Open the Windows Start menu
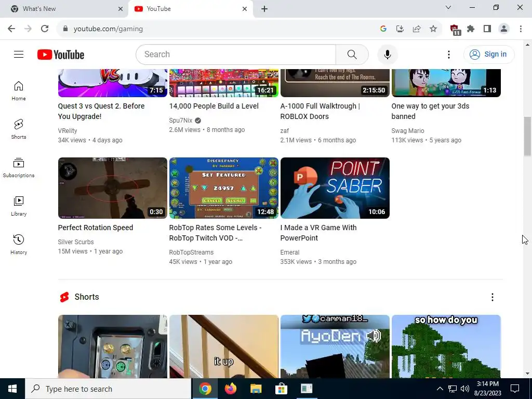Viewport: 532px width, 399px height. (x=12, y=389)
